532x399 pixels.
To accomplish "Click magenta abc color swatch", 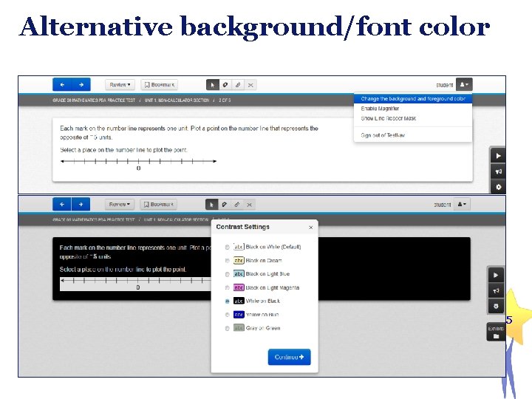I will click(x=239, y=287).
